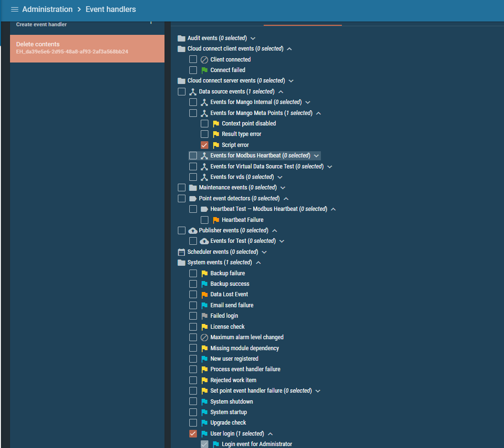Check the Email send failure checkbox
Image resolution: width=504 pixels, height=448 pixels.
(193, 305)
